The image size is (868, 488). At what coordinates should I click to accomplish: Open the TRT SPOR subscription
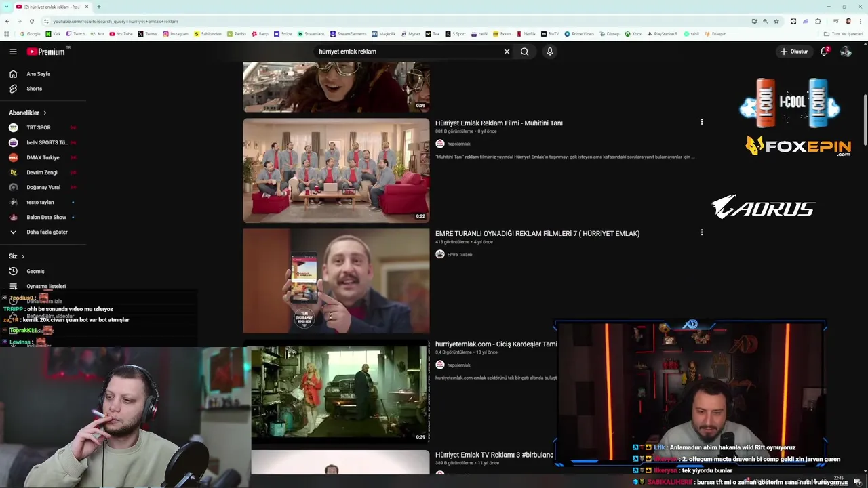coord(39,127)
